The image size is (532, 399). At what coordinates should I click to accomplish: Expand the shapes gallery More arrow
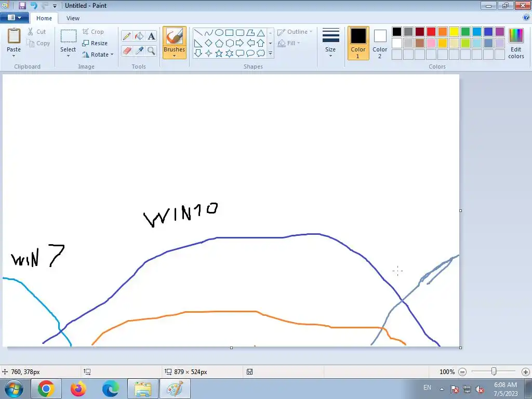[270, 54]
